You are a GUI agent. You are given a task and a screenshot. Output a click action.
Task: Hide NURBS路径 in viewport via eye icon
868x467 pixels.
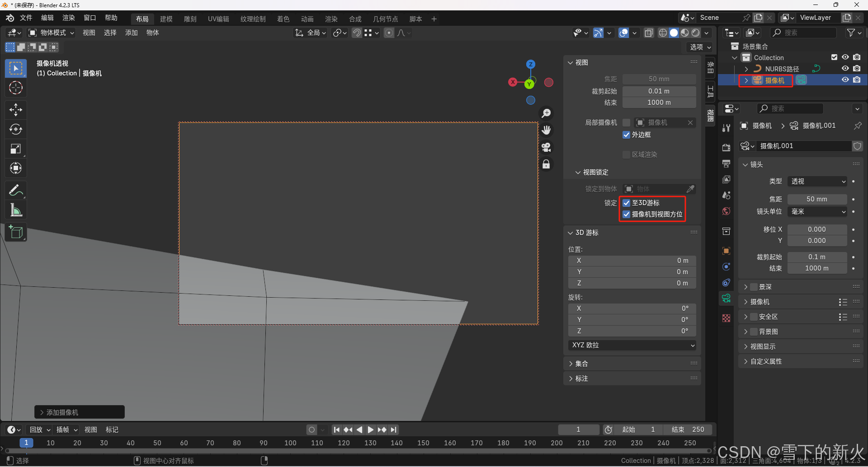pos(845,68)
